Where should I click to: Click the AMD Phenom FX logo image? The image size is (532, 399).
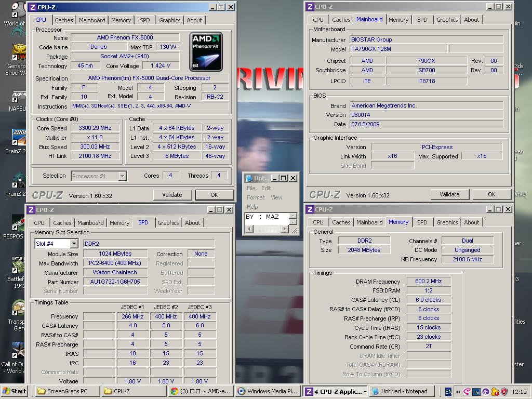[206, 51]
